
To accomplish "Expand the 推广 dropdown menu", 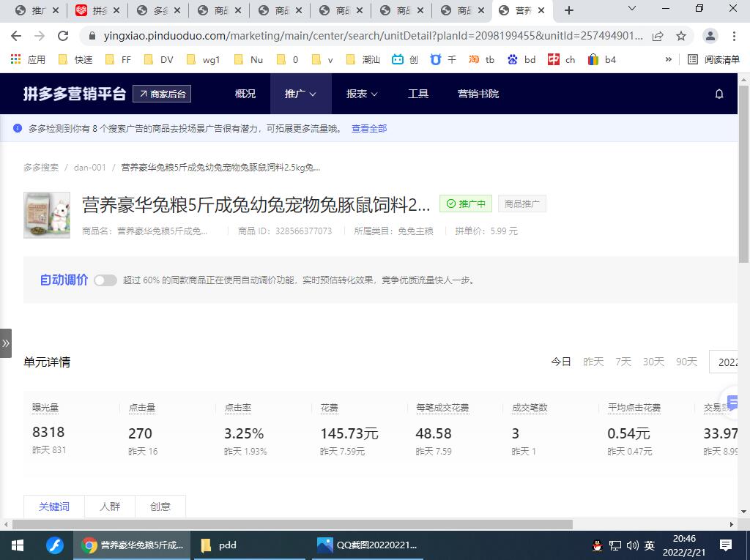I will 300,94.
